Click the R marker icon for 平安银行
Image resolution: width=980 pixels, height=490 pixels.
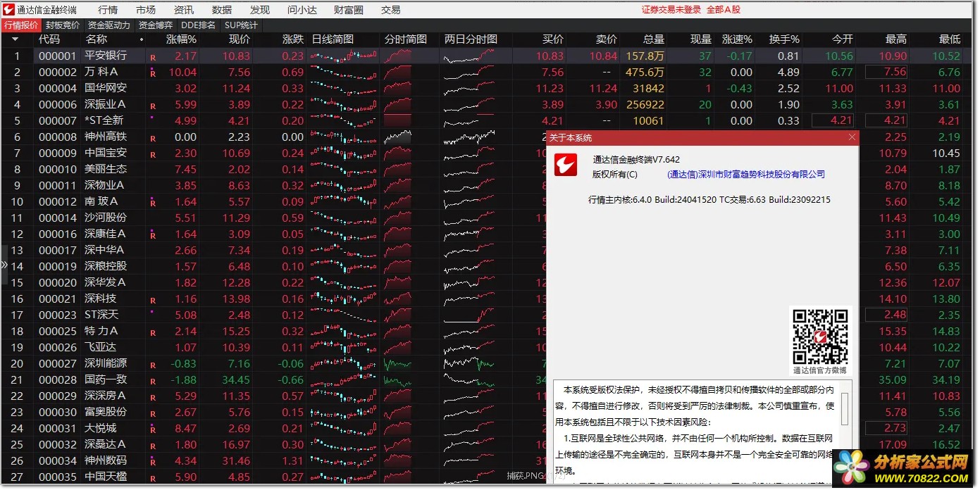pyautogui.click(x=152, y=57)
